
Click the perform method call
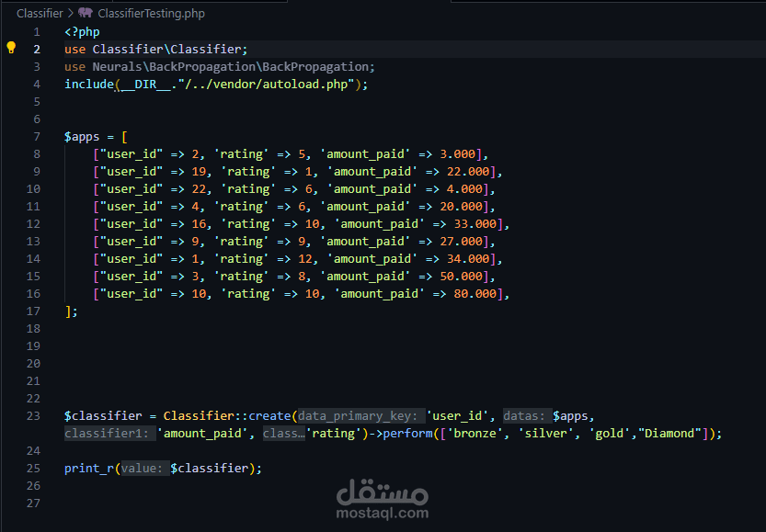point(408,434)
